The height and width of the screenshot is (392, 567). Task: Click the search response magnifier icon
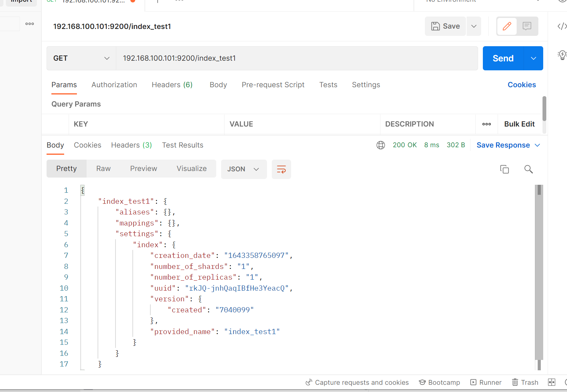(x=528, y=169)
